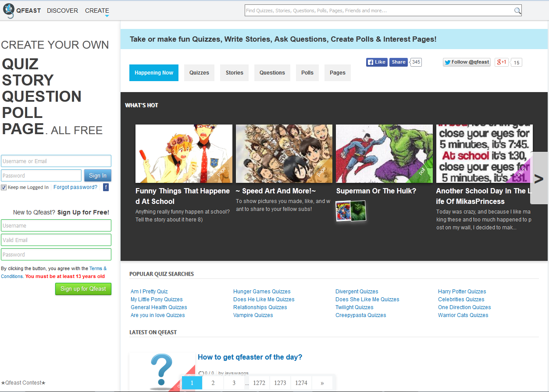Switch to the Pages tab
Image resolution: width=549 pixels, height=392 pixels.
tap(338, 73)
